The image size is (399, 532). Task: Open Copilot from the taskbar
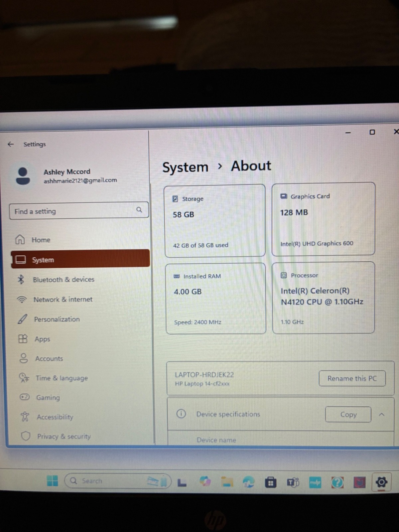(205, 481)
